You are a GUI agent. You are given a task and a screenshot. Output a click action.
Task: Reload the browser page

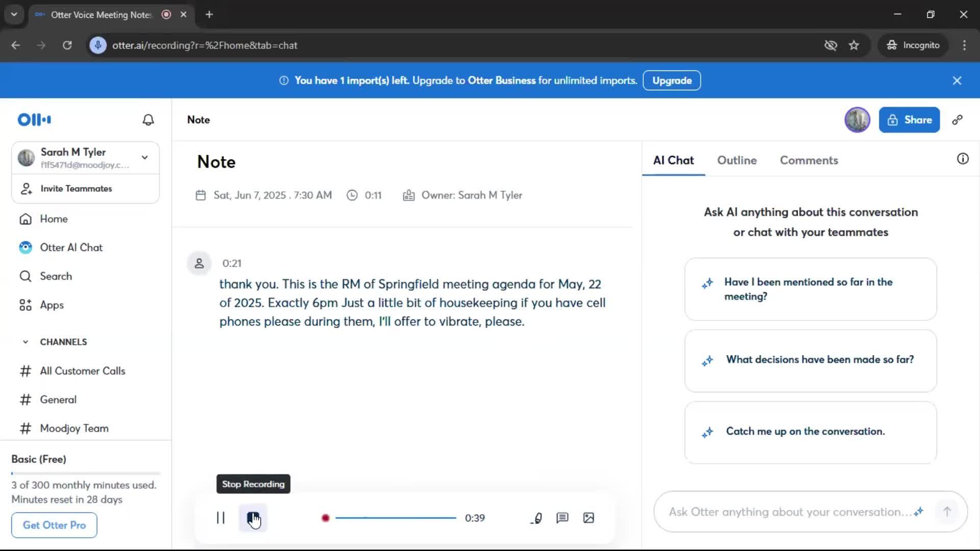[x=67, y=45]
